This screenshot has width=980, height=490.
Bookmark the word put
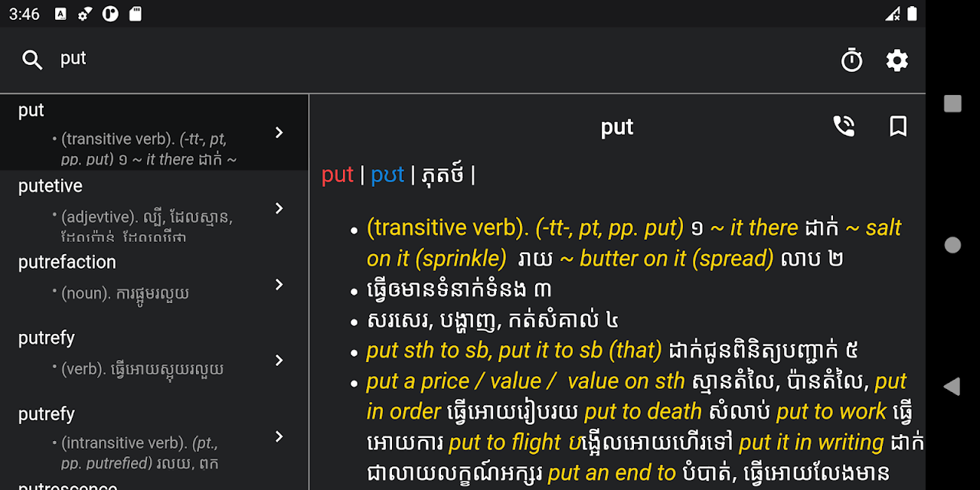(898, 126)
